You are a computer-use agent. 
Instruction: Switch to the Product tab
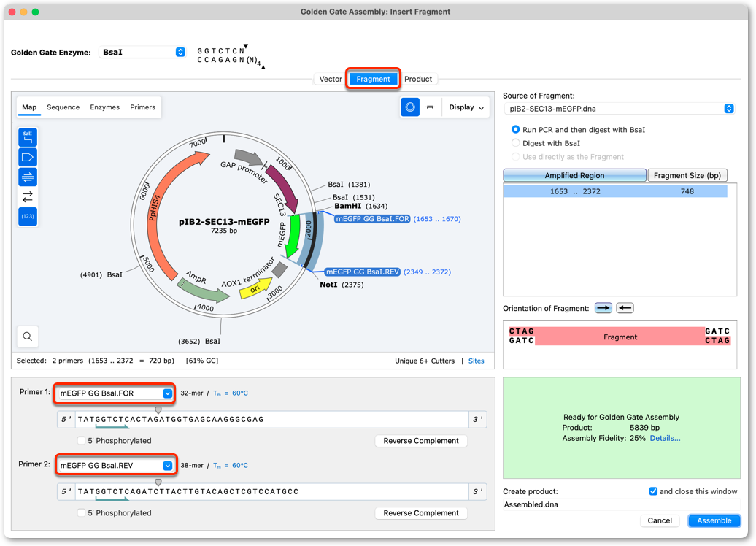(x=418, y=79)
